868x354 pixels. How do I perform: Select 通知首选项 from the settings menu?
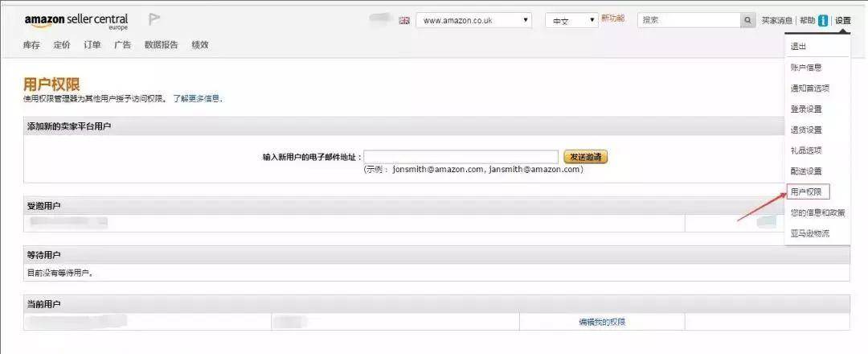coord(810,88)
